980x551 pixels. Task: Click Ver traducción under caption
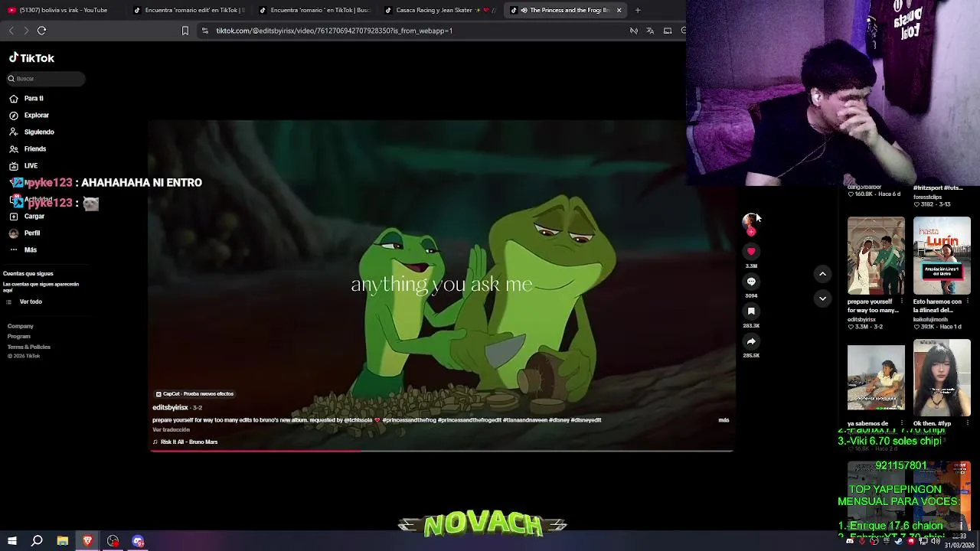171,430
